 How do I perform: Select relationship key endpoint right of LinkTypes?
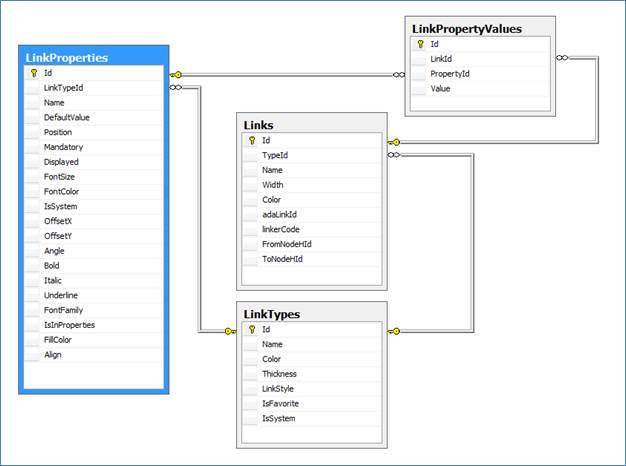coord(394,331)
